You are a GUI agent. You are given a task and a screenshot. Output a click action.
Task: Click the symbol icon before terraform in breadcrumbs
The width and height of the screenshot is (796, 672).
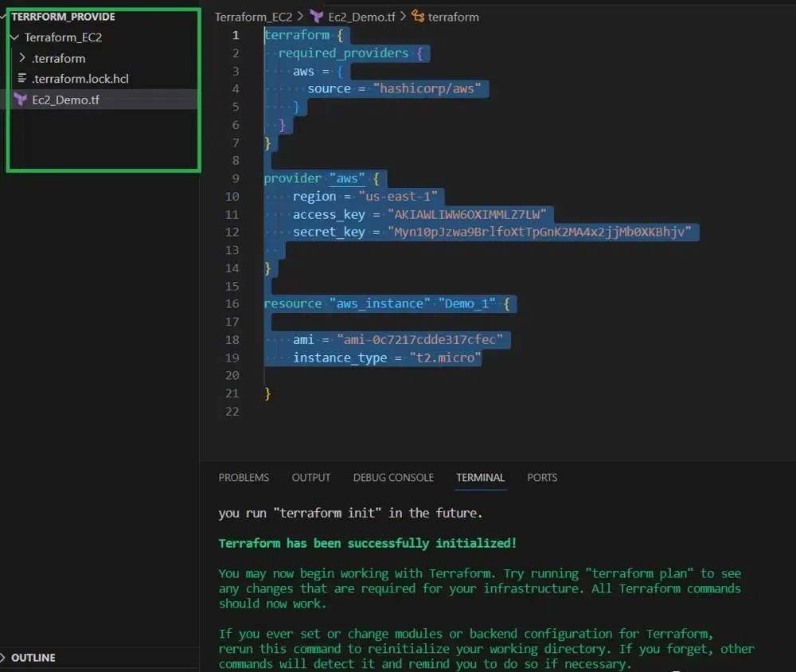click(x=418, y=16)
